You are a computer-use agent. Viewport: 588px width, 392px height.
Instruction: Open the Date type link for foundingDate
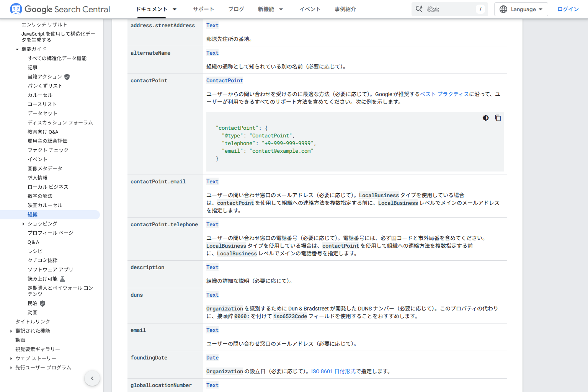pos(212,358)
